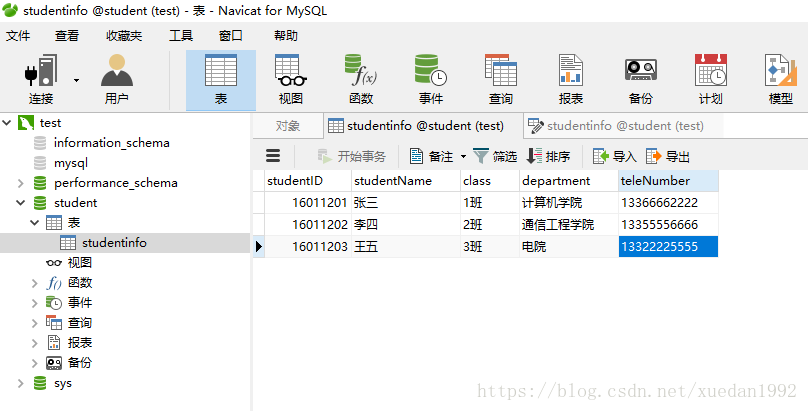Open the Memo (备注) dropdown arrow
Viewport: 808px width, 411px height.
[x=463, y=157]
